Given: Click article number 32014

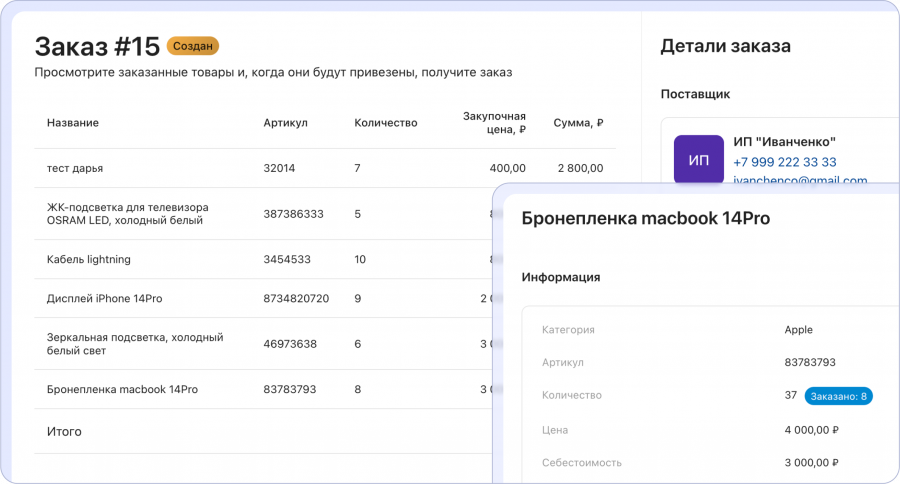Looking at the screenshot, I should (279, 168).
